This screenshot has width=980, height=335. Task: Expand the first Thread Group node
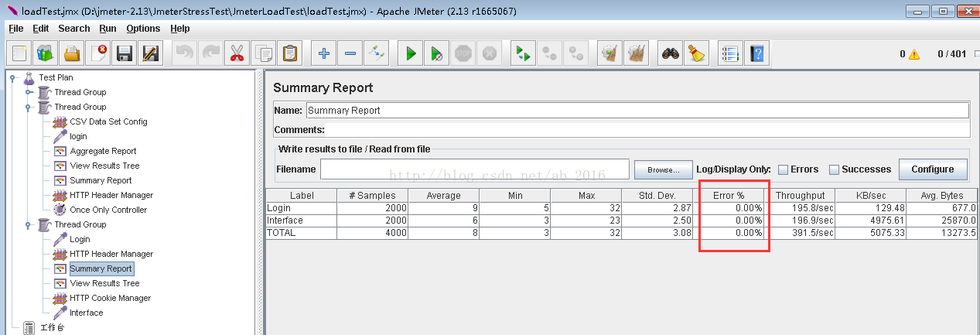tap(29, 92)
